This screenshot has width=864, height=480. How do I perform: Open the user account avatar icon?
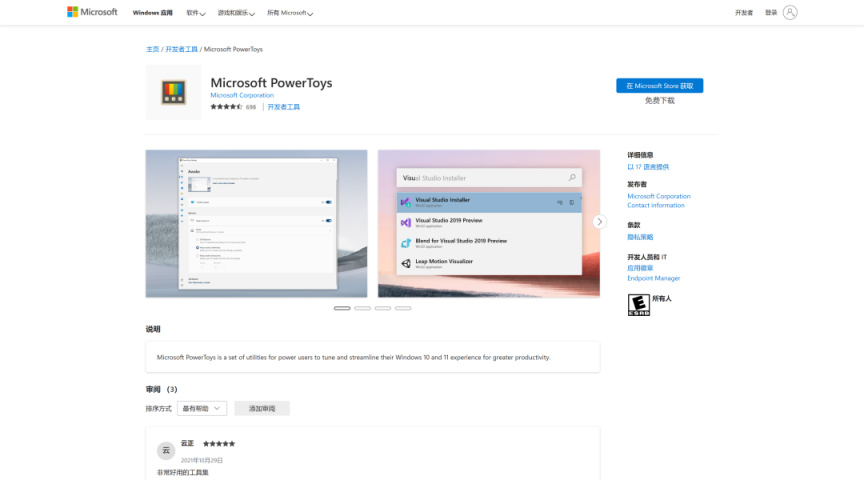point(790,13)
